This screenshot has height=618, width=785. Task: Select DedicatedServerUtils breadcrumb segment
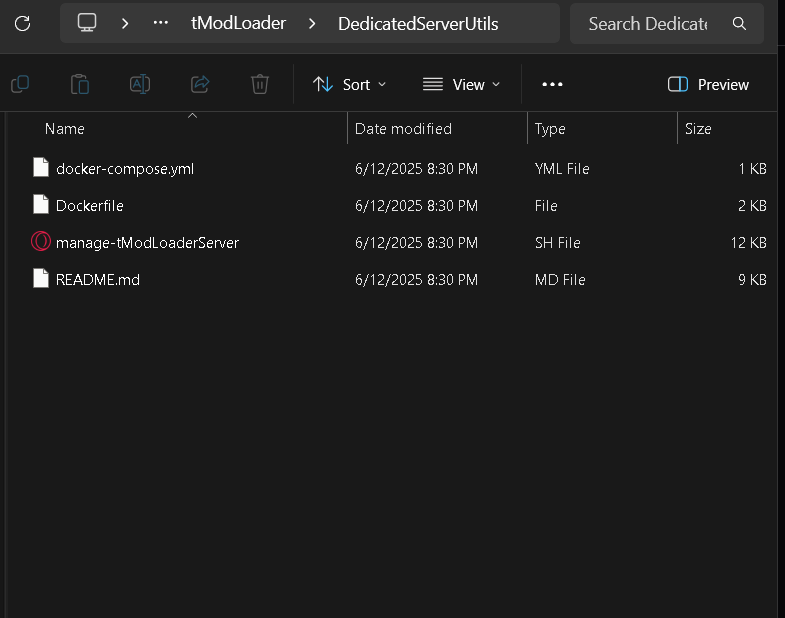tap(418, 23)
